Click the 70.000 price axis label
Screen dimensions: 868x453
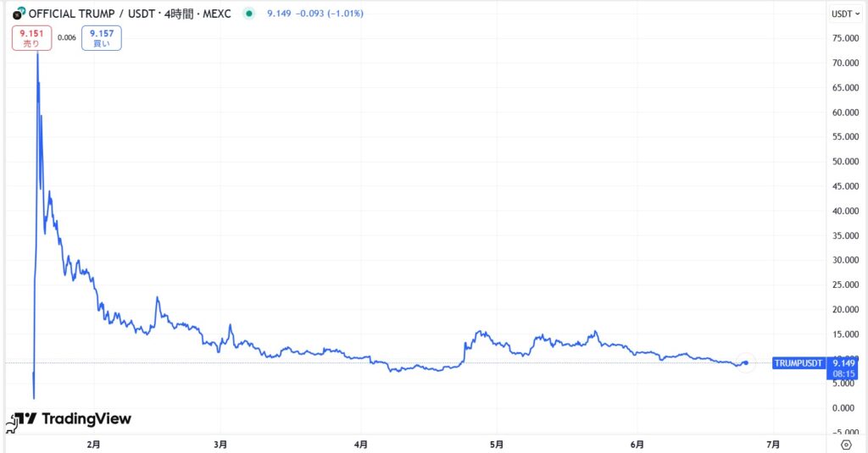click(845, 63)
